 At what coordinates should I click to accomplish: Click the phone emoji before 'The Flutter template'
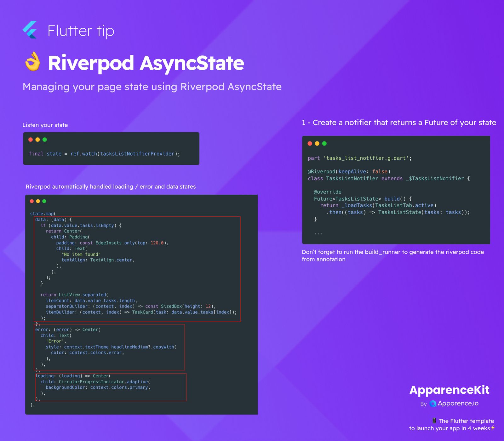(x=434, y=421)
